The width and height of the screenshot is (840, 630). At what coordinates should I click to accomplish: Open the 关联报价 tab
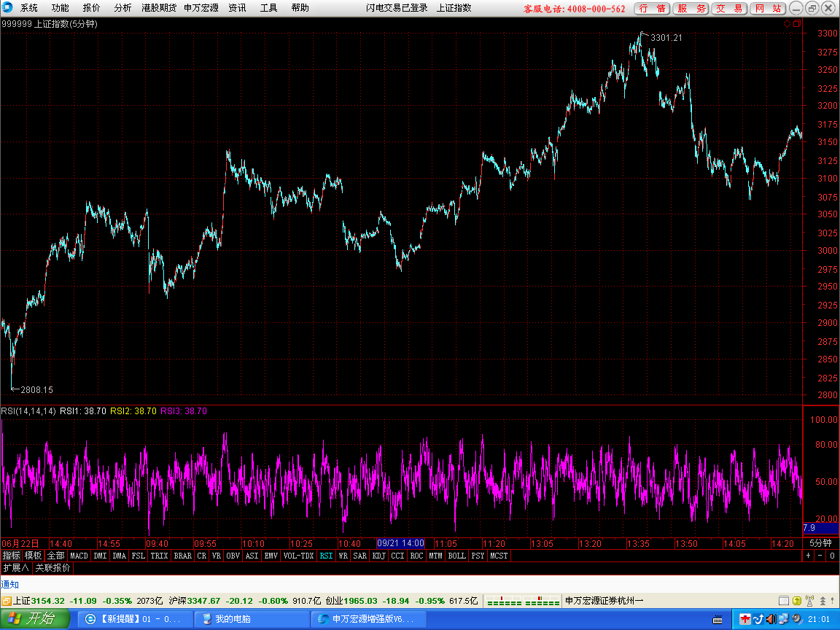(52, 567)
